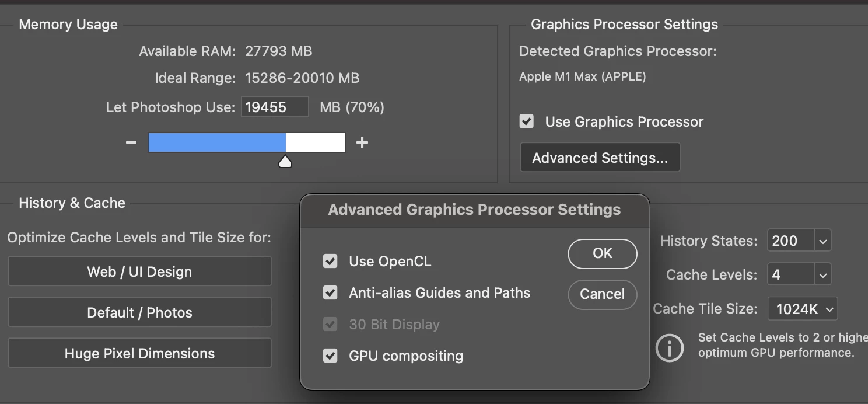Toggle Anti-alias Guides and Paths checkbox
The image size is (868, 404).
pyautogui.click(x=331, y=292)
